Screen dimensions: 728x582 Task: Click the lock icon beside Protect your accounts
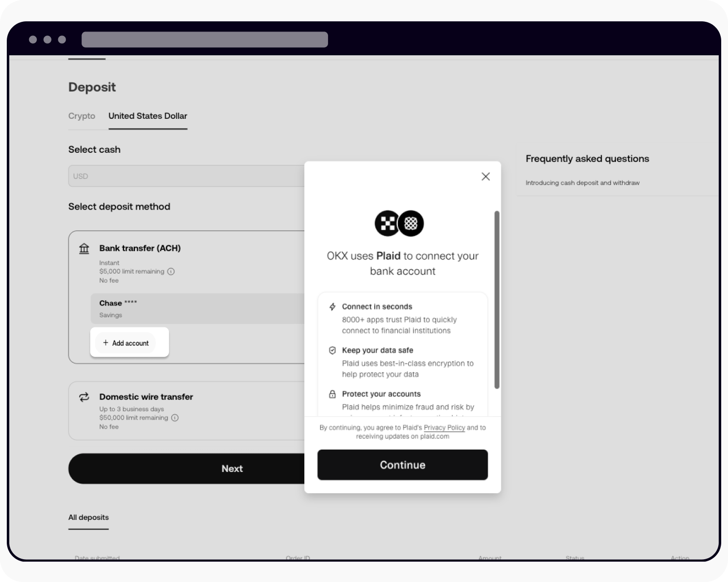pyautogui.click(x=332, y=394)
